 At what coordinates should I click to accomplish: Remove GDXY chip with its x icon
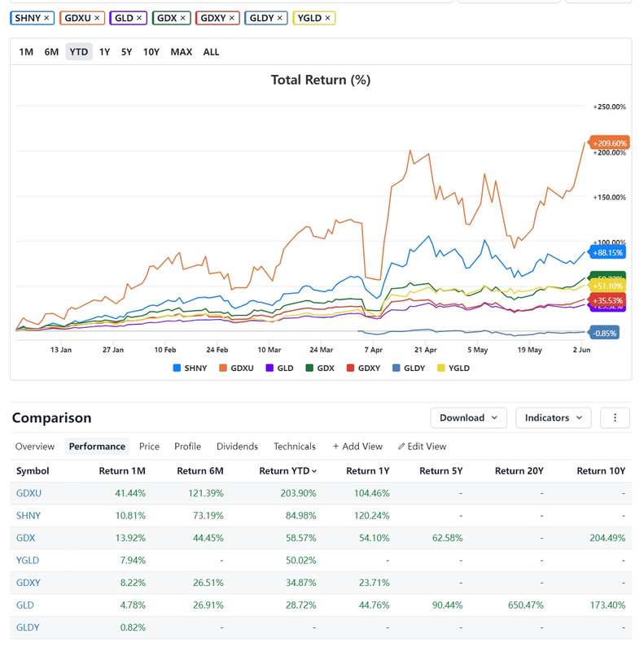tap(232, 18)
